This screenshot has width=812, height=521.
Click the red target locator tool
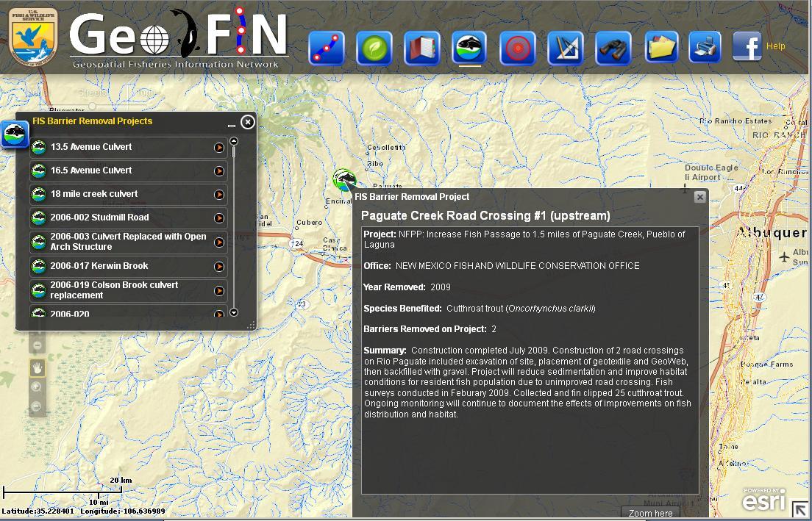[x=518, y=46]
